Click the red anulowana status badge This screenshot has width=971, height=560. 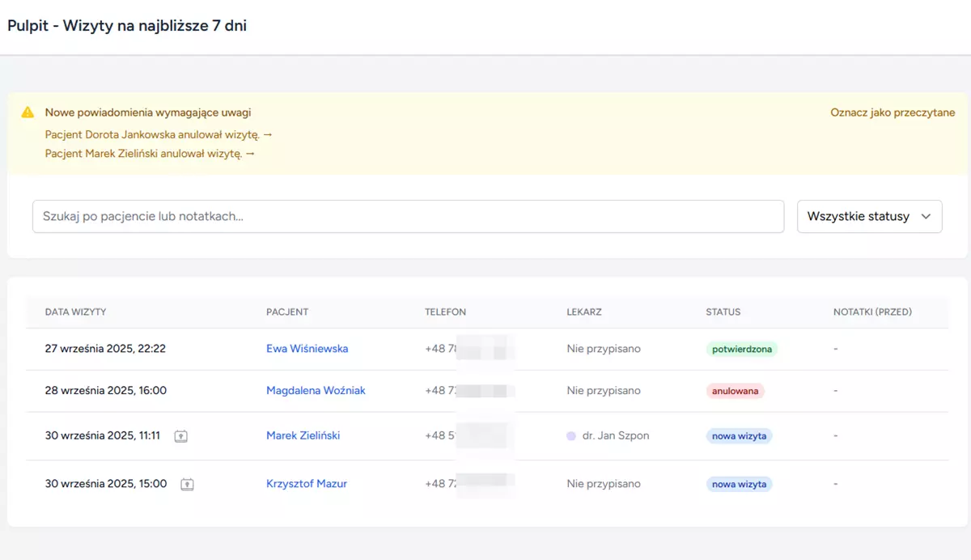735,391
